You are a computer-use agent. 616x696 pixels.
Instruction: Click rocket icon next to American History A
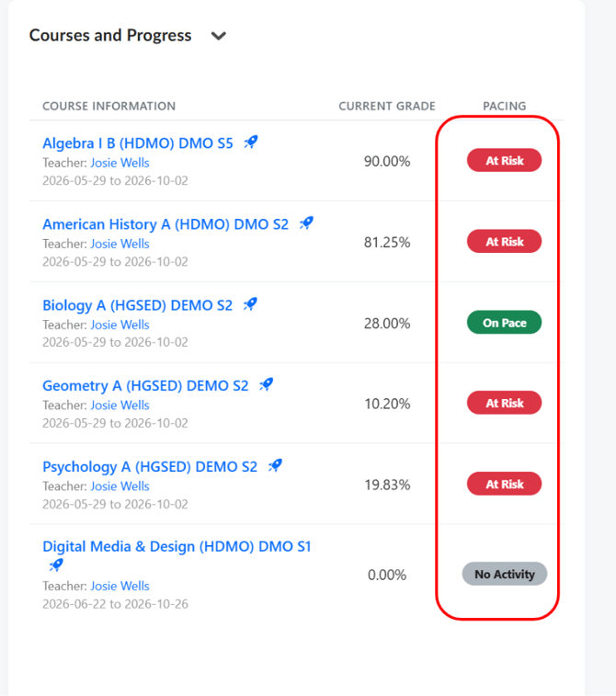[306, 223]
